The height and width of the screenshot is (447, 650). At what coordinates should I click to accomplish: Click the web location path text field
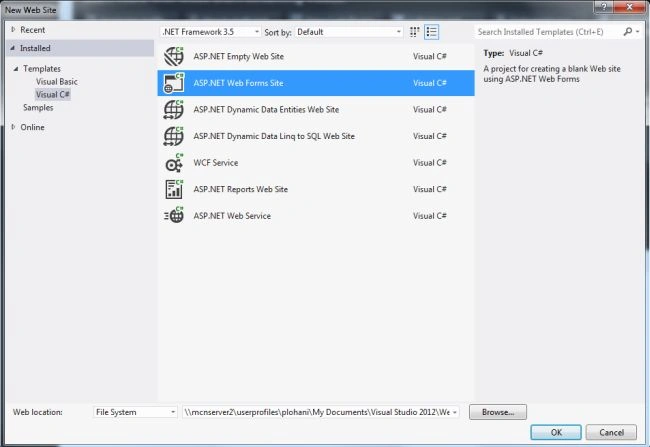click(317, 412)
